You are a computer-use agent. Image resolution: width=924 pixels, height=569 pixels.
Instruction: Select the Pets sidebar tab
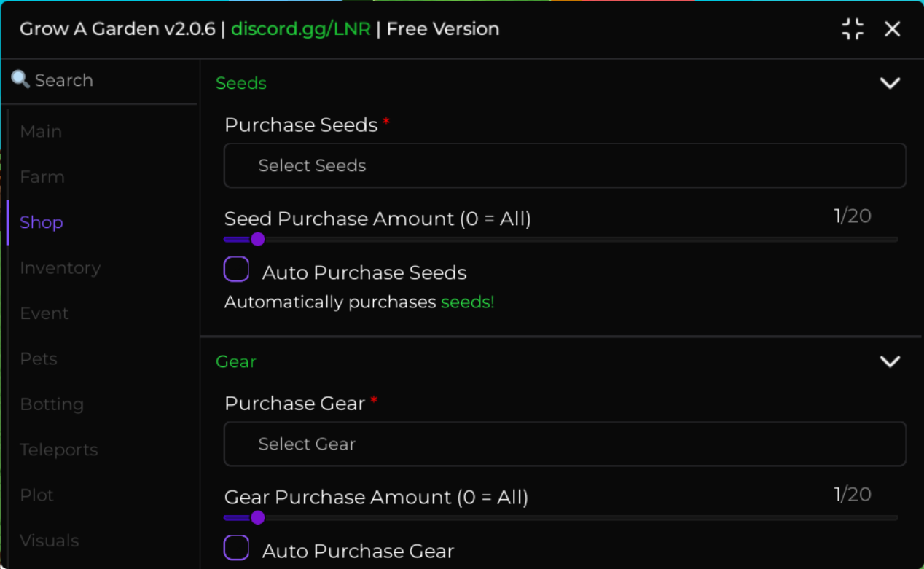[x=39, y=359]
